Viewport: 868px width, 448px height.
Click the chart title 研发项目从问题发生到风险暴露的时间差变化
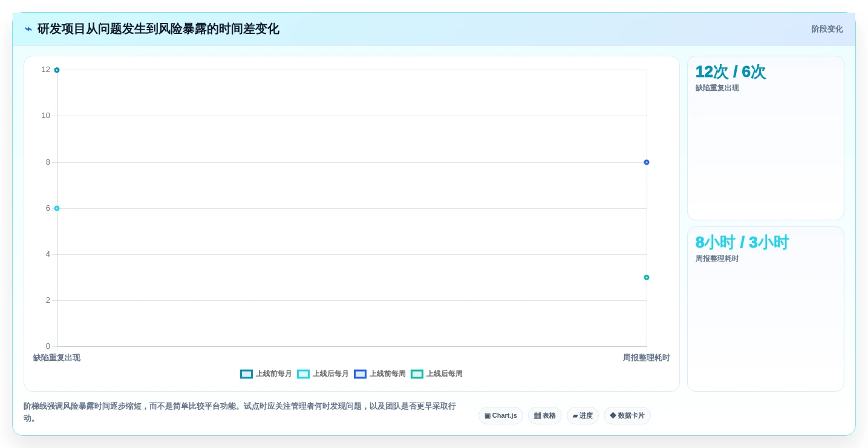point(158,29)
